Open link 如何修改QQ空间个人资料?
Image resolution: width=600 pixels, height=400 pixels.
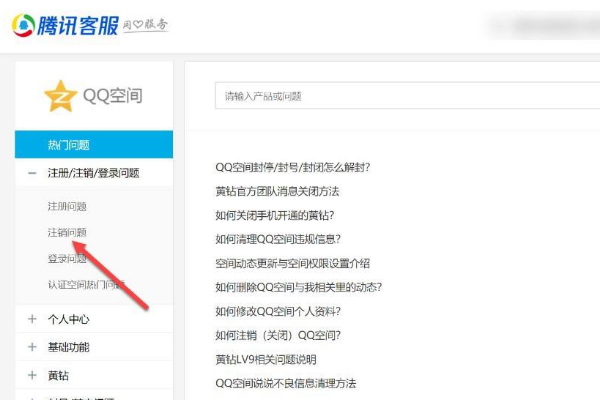coord(278,311)
